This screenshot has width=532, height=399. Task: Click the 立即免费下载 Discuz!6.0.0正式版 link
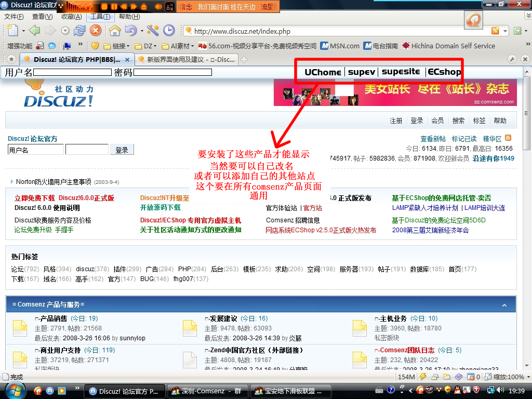(x=64, y=198)
